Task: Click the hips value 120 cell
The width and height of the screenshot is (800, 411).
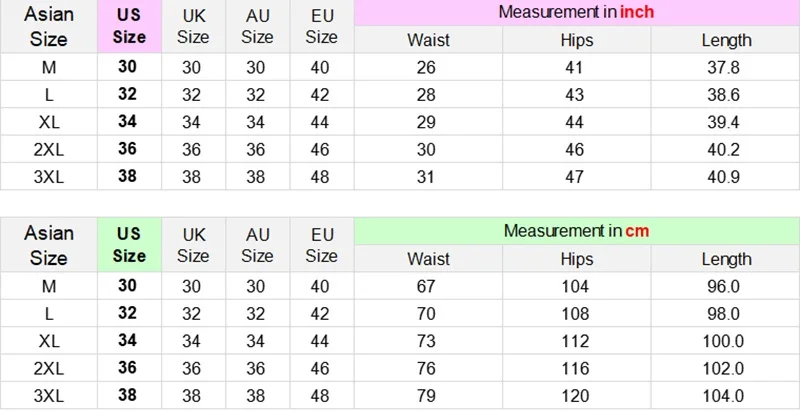Action: click(x=577, y=396)
